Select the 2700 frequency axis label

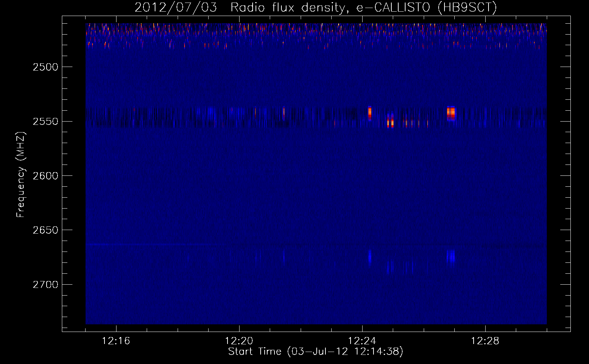tap(46, 284)
